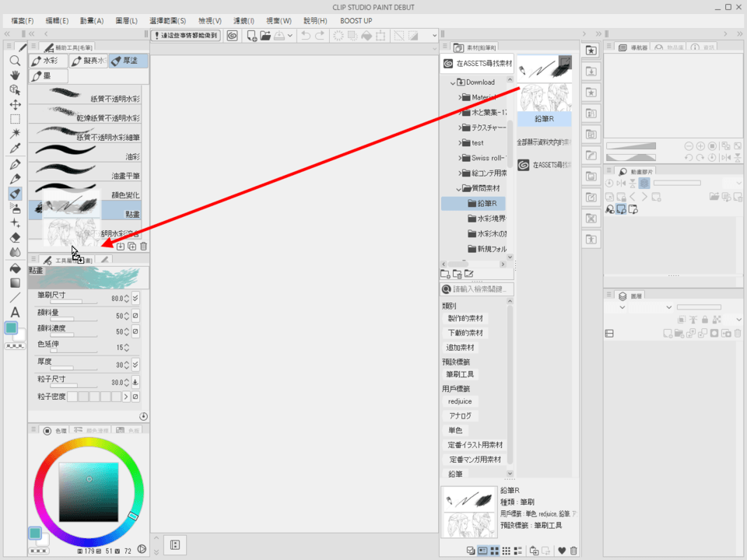Click the heart favorite icon in material panel
This screenshot has height=560, width=747.
pos(562,551)
